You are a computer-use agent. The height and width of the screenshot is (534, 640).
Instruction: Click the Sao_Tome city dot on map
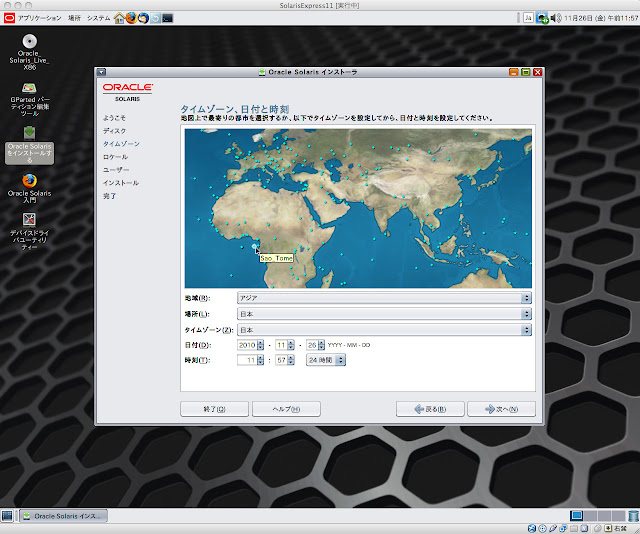point(254,247)
